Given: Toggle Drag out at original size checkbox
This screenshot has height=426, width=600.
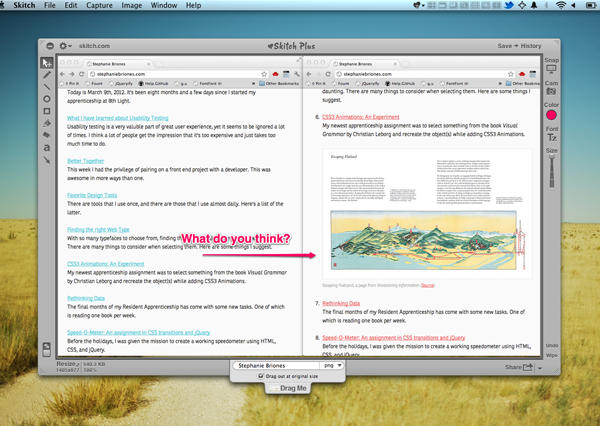Looking at the screenshot, I should 261,376.
